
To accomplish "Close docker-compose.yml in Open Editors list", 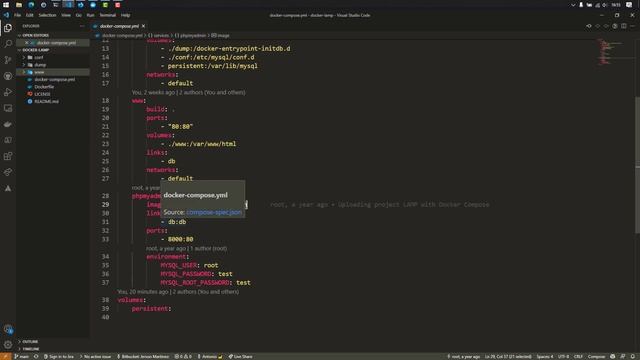I will pyautogui.click(x=27, y=43).
